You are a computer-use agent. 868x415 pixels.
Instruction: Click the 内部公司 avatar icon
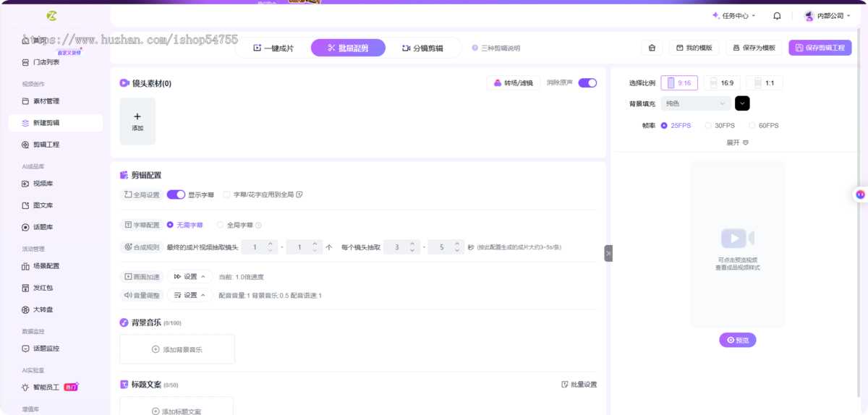point(809,15)
